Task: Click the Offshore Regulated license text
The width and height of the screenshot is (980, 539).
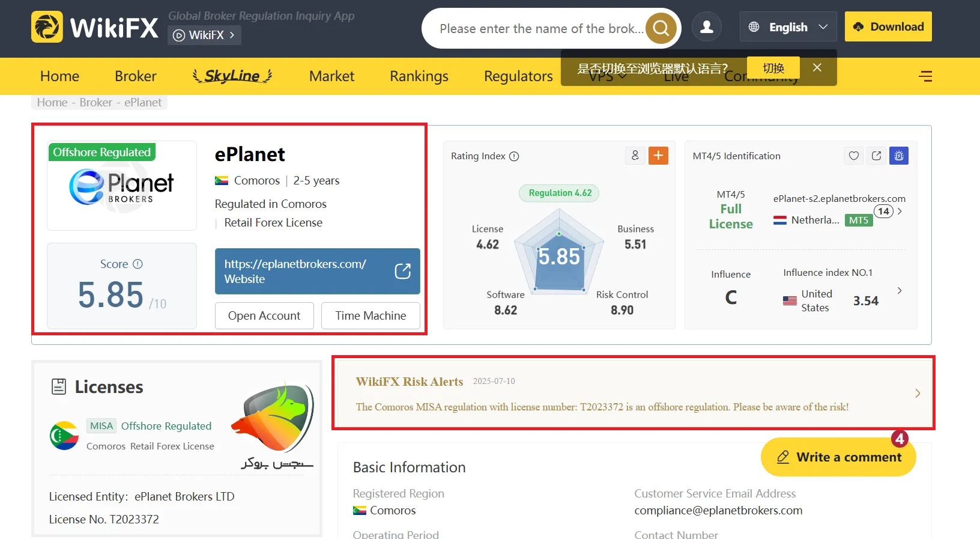Action: pos(166,426)
